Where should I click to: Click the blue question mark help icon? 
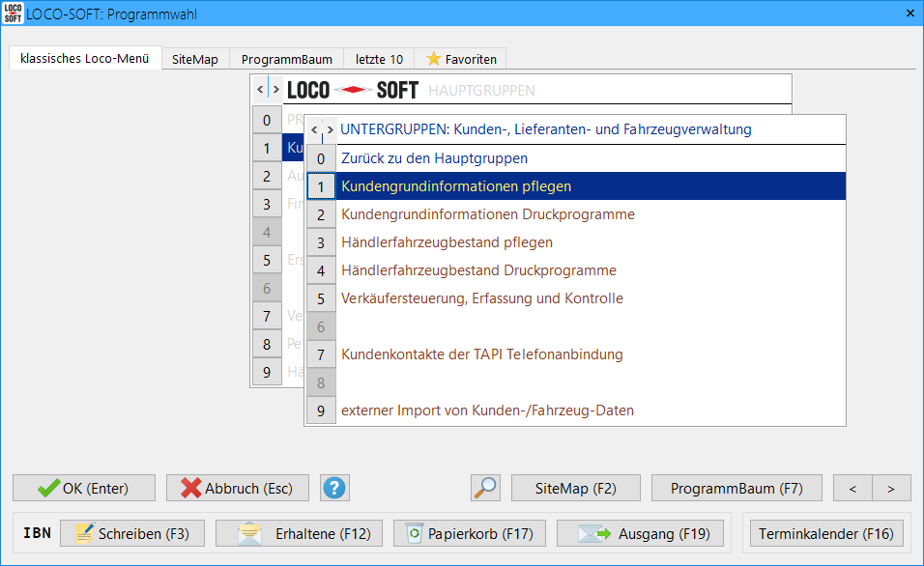pyautogui.click(x=334, y=488)
